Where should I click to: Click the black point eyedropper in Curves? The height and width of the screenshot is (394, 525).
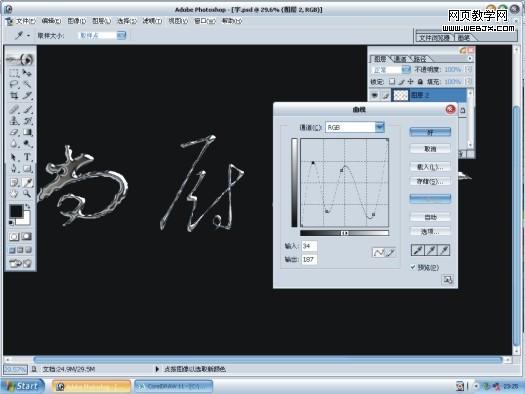(418, 250)
